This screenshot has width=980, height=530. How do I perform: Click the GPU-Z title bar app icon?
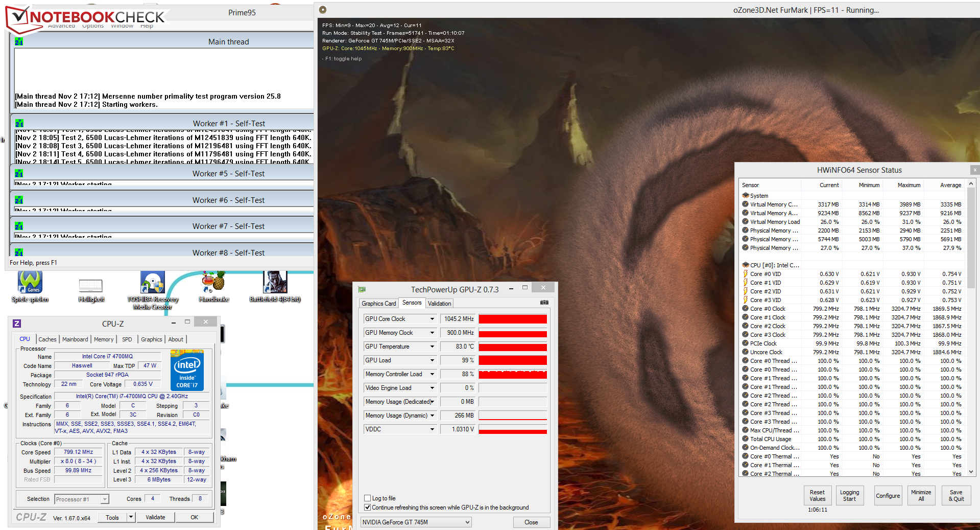click(362, 289)
